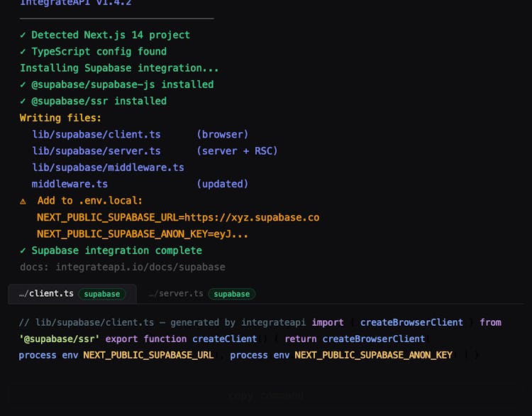Screen dimensions: 532x416
Task: Click supabase badge on server.ts tab
Action: pos(231,294)
